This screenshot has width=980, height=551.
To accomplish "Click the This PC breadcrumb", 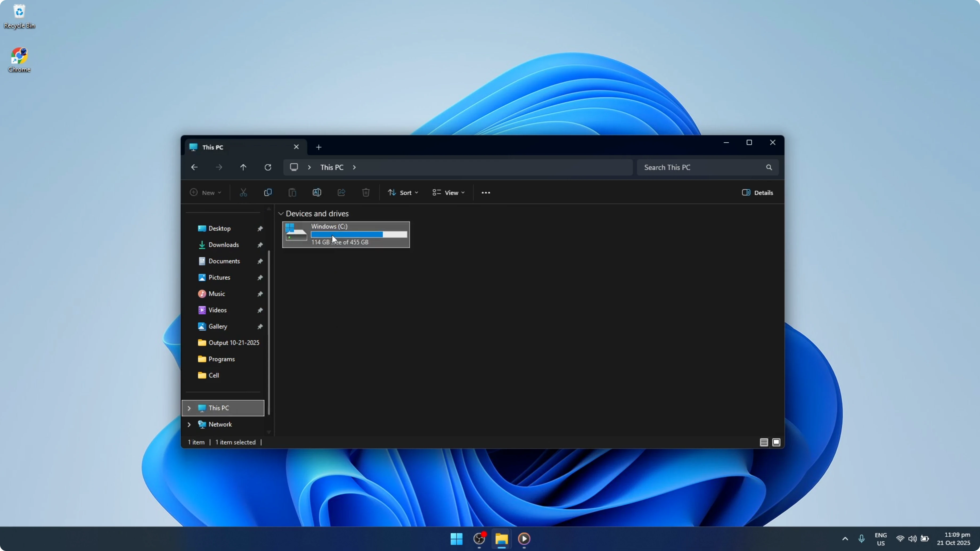I will (331, 167).
